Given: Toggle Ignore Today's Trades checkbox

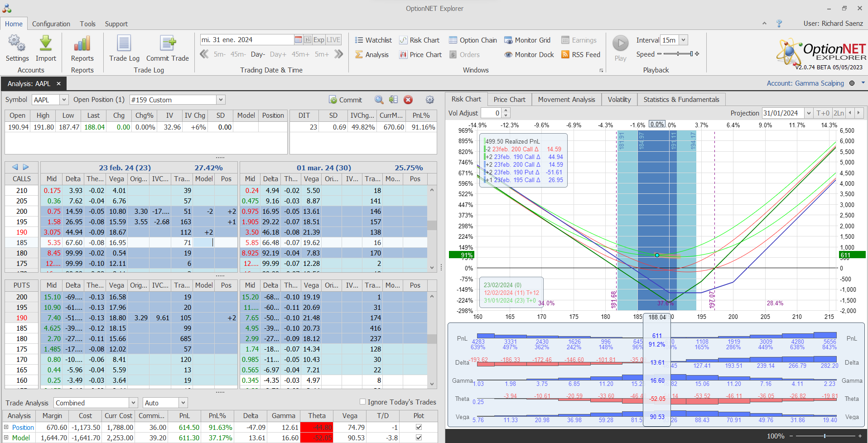Looking at the screenshot, I should 362,401.
